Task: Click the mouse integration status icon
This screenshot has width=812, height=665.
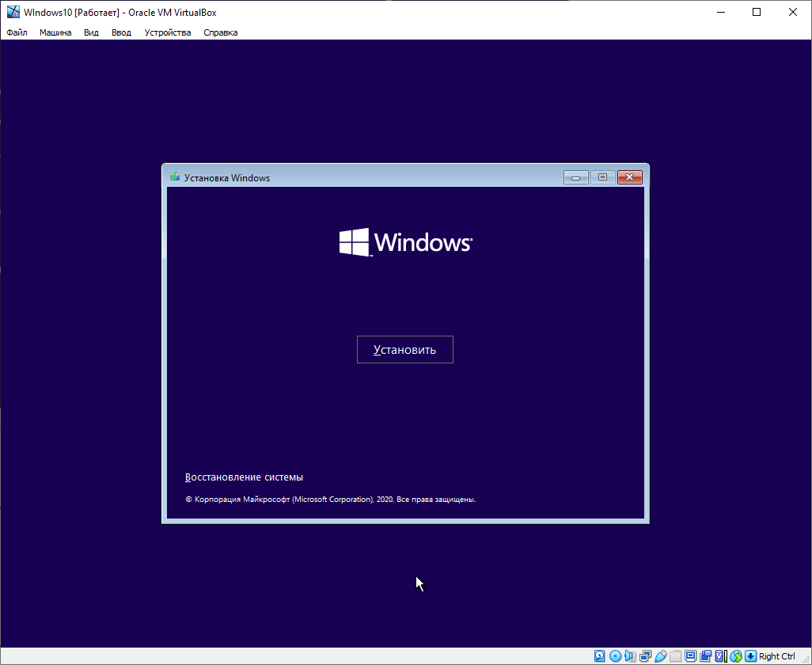Action: coord(735,656)
